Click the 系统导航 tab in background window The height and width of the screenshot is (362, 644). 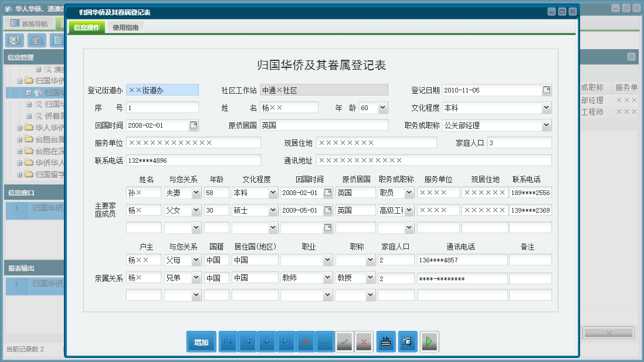pos(29,24)
